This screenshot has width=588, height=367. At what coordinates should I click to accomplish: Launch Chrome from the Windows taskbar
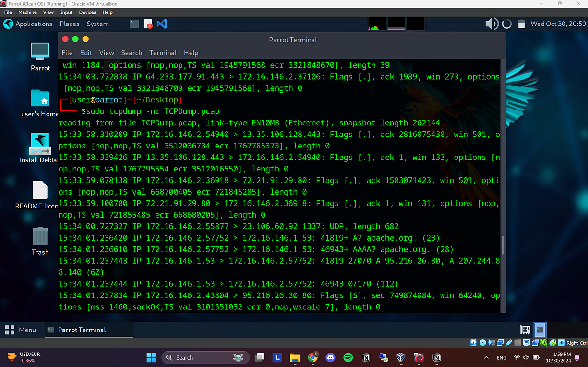[312, 357]
